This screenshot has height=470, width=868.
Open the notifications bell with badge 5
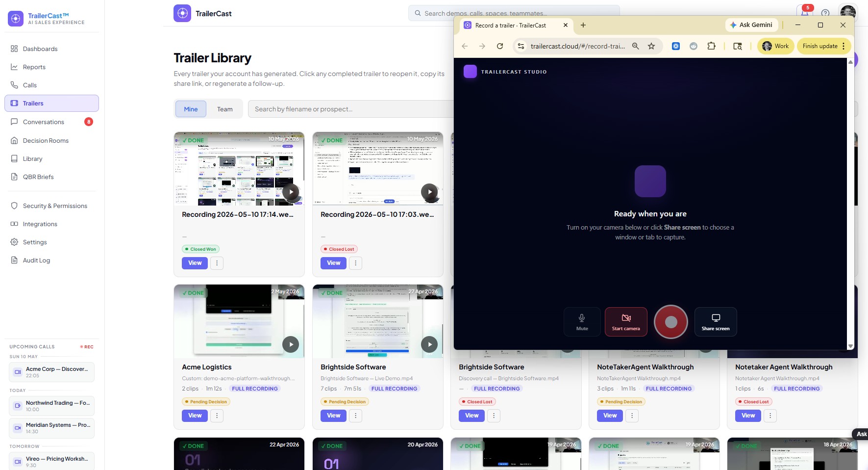pyautogui.click(x=805, y=12)
